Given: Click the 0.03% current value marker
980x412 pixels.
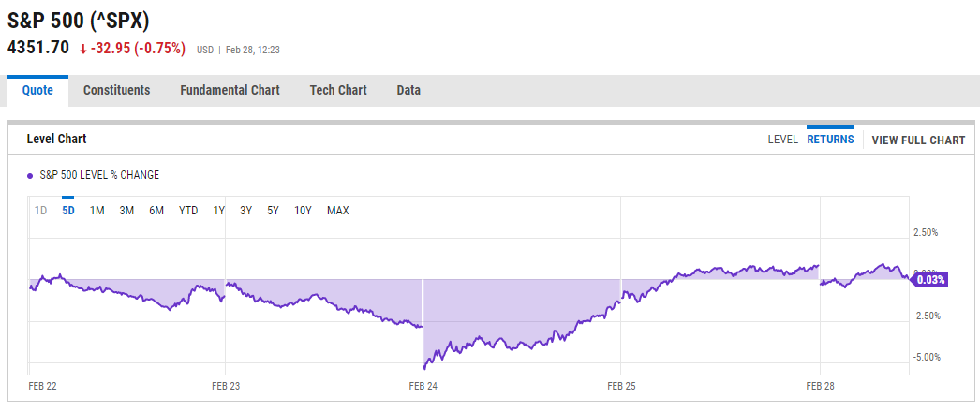Looking at the screenshot, I should 930,279.
